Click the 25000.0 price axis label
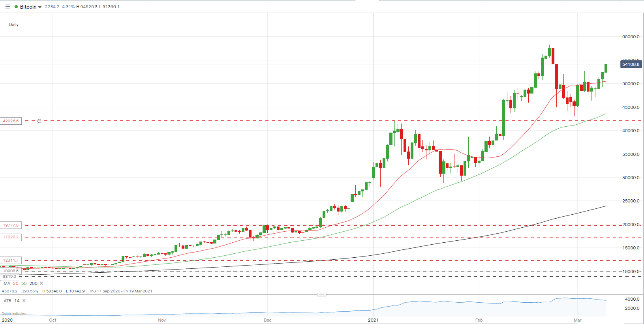This screenshot has width=644, height=324. pyautogui.click(x=631, y=201)
